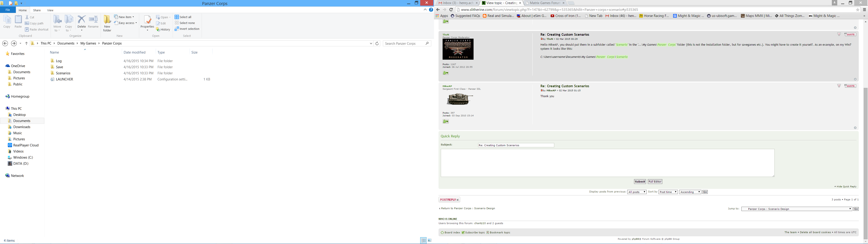The width and height of the screenshot is (868, 244).
Task: Open file History from the ribbon
Action: [x=163, y=29]
